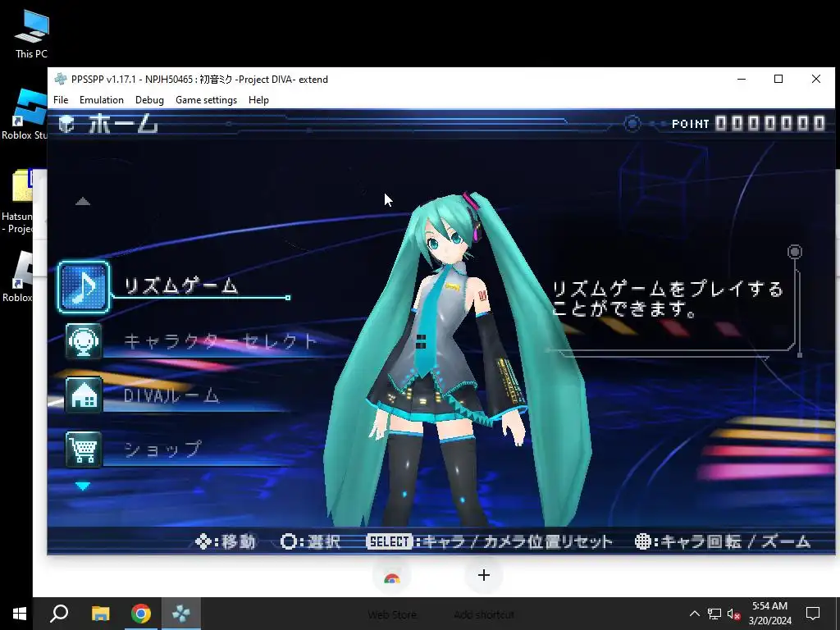Open File Explorer from the taskbar
840x630 pixels.
tap(100, 614)
